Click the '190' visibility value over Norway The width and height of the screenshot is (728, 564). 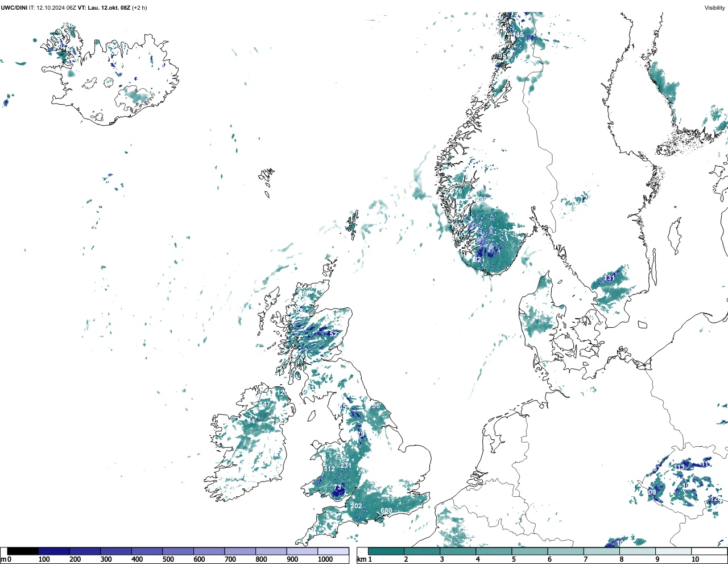click(x=482, y=199)
